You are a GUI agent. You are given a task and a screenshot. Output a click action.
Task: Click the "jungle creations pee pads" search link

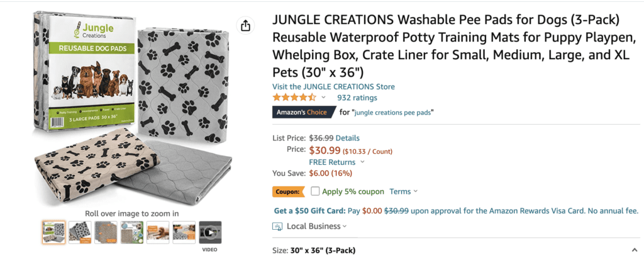[x=394, y=113]
